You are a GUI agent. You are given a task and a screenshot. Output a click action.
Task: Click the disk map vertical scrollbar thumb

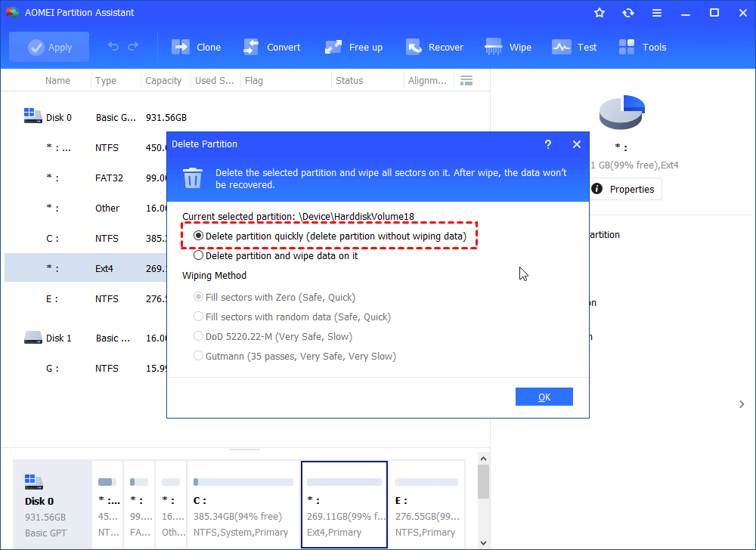484,481
